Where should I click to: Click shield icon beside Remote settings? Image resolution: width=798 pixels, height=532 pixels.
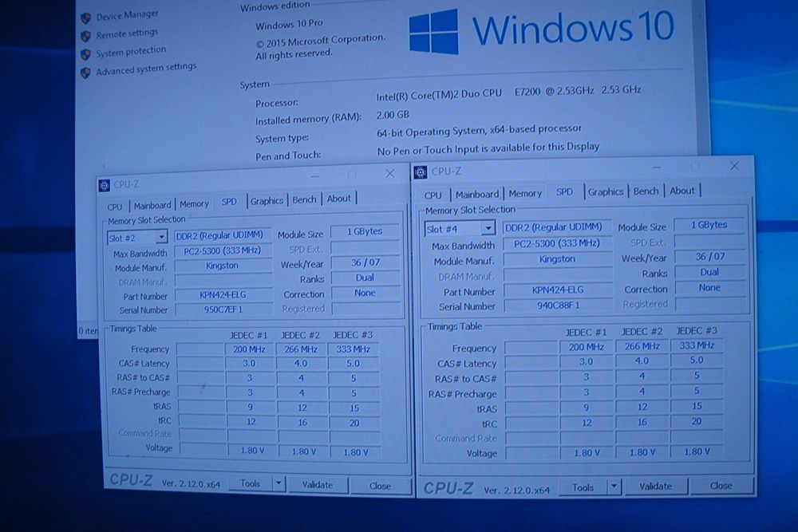point(86,36)
